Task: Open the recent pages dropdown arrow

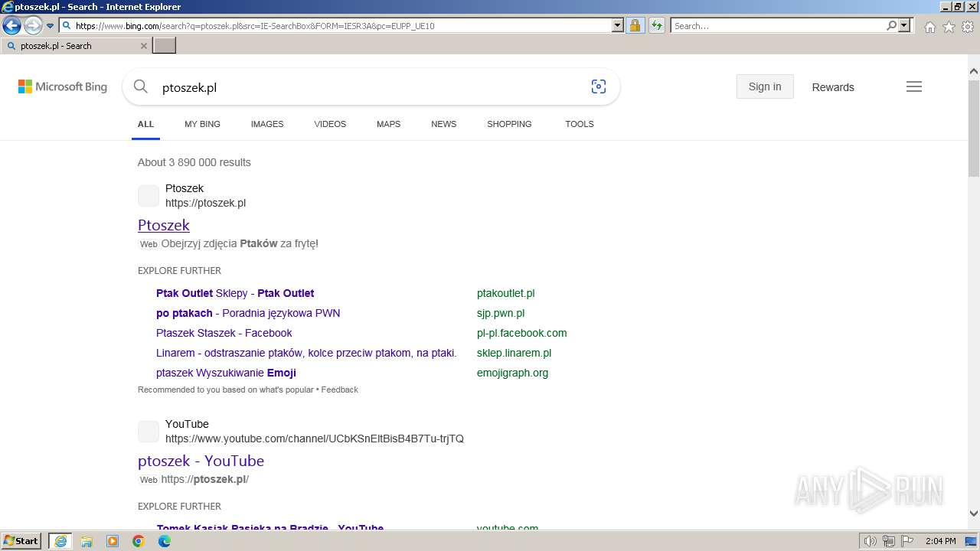Action: click(x=50, y=26)
